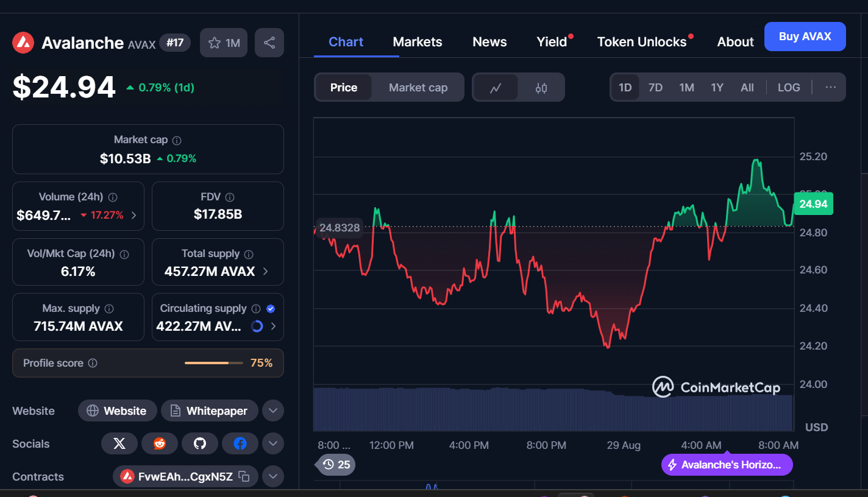Screen dimensions: 868x497
Task: Open the Yield tab
Action: pyautogui.click(x=552, y=42)
